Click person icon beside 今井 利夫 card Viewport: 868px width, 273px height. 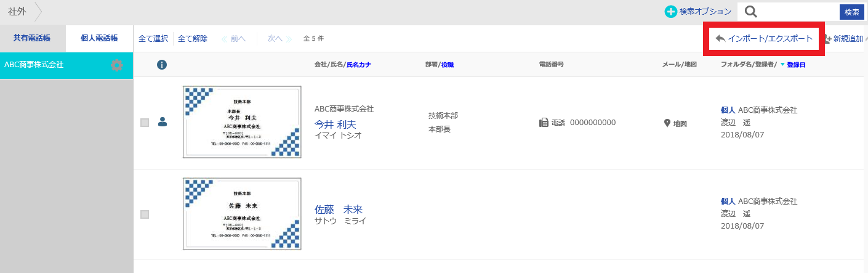[163, 122]
